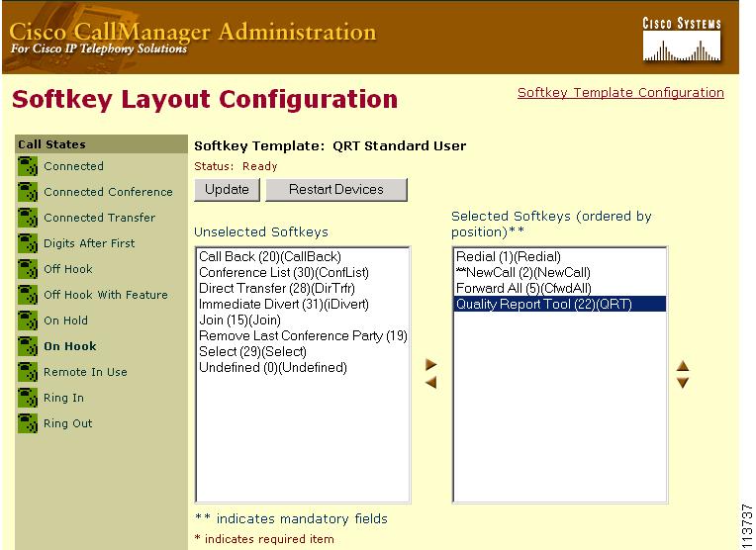Click the Cisco CallManager Administration title

point(192,32)
